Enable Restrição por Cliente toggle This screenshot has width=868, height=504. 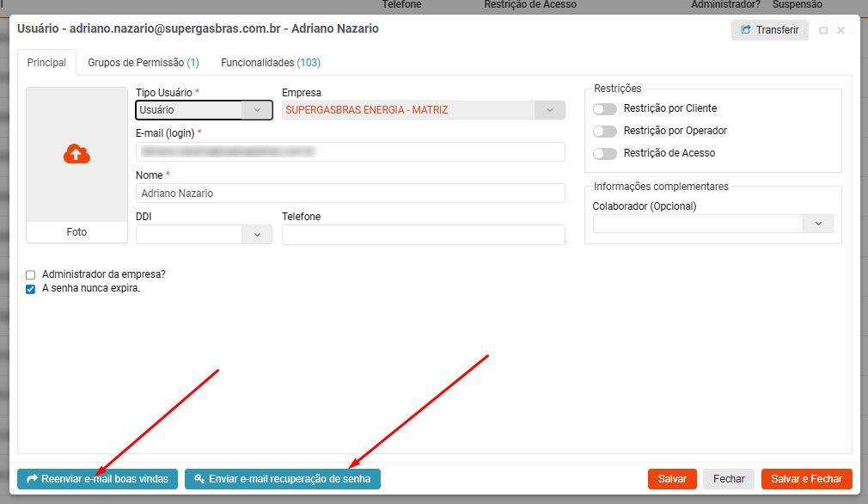(x=605, y=109)
